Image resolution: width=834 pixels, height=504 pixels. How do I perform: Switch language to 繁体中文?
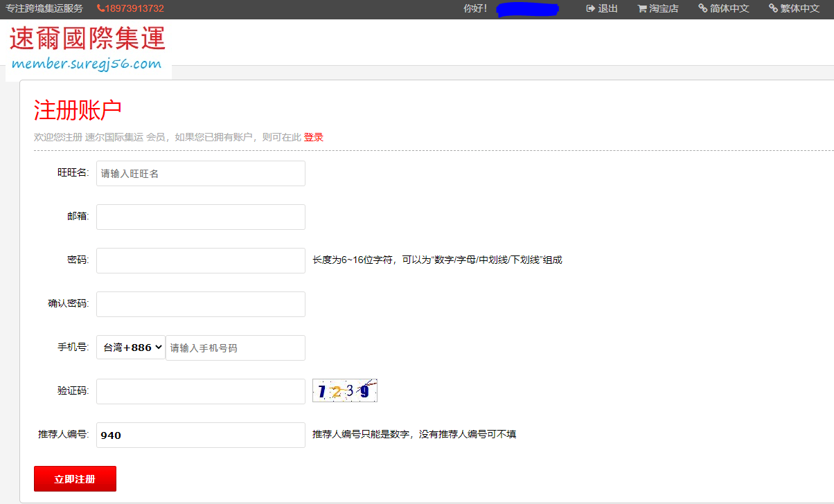click(800, 9)
